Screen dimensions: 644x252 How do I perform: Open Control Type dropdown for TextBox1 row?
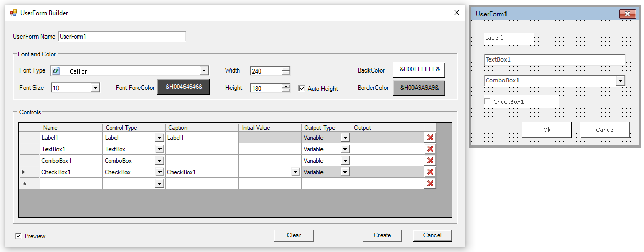159,149
